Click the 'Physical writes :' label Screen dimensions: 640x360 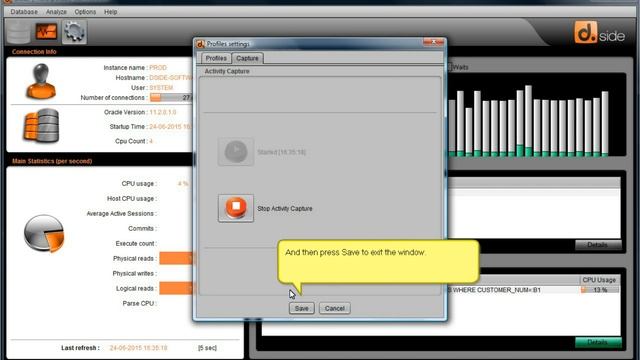coord(135,273)
